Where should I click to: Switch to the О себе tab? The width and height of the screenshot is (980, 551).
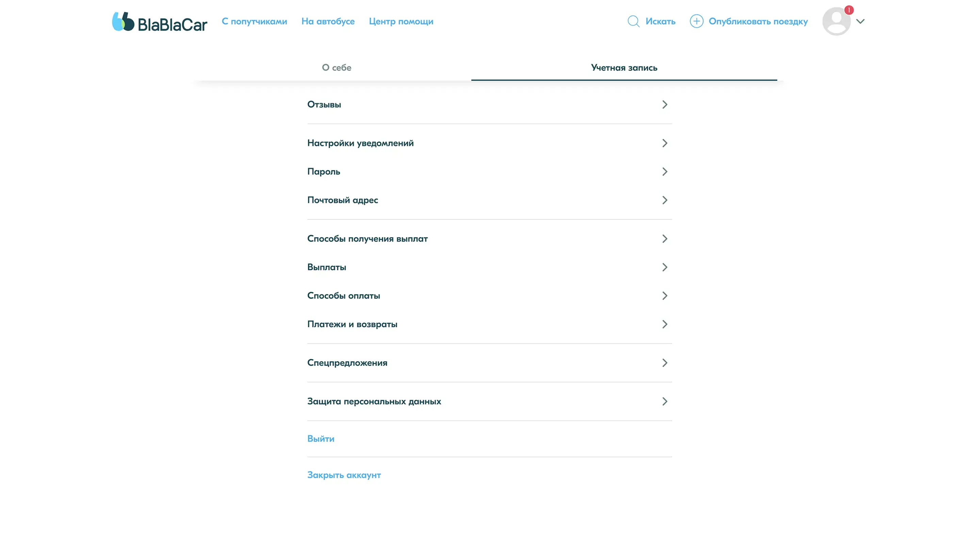click(x=336, y=68)
